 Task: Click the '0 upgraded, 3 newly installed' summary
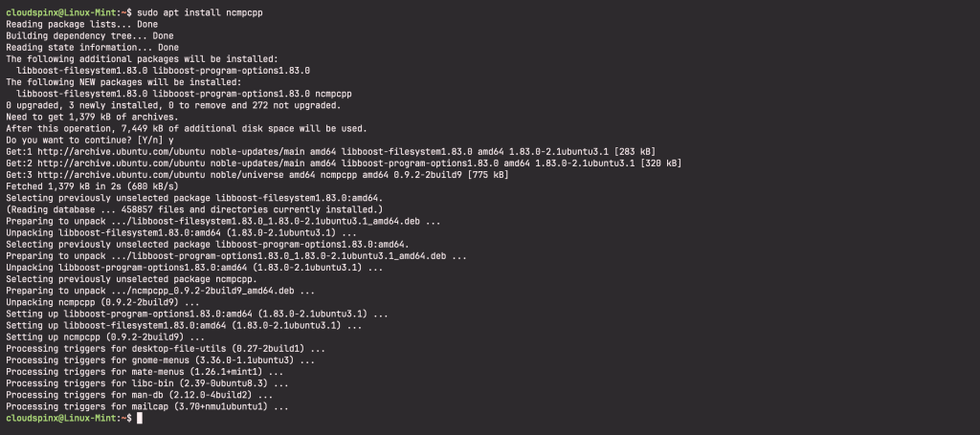pos(174,105)
